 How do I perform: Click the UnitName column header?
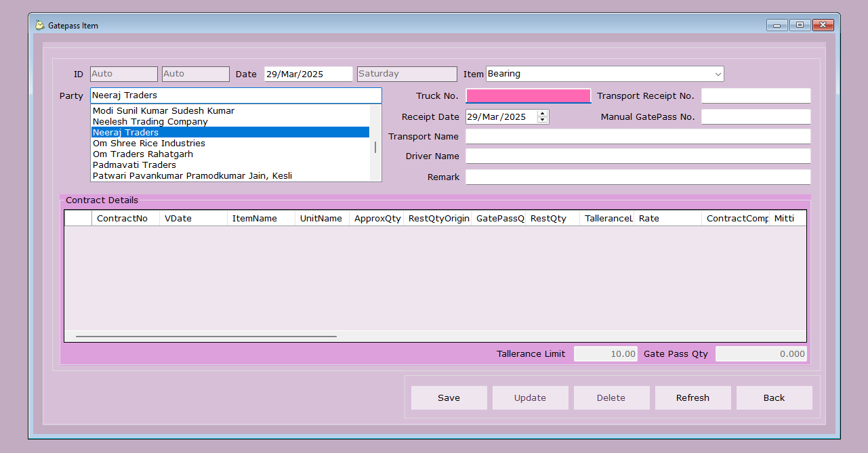point(322,218)
